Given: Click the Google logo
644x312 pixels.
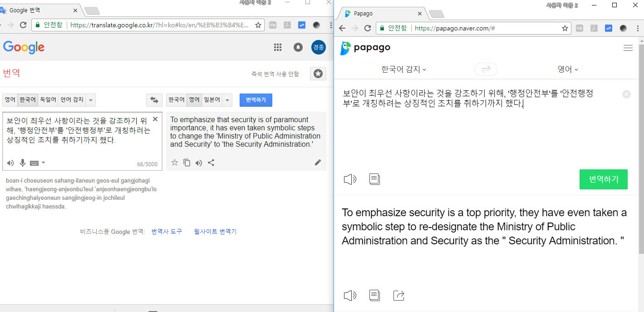Looking at the screenshot, I should click(x=24, y=47).
